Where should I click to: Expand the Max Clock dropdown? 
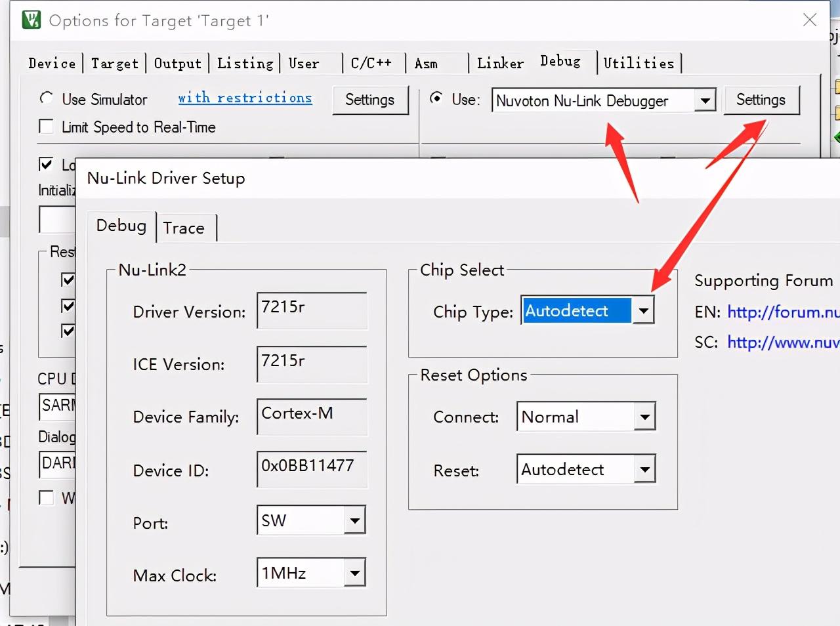(x=354, y=573)
